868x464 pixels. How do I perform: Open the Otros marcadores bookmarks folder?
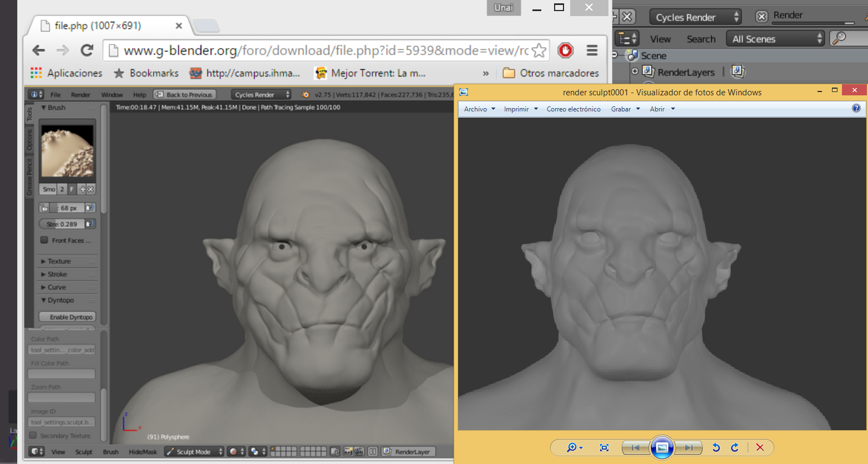551,73
